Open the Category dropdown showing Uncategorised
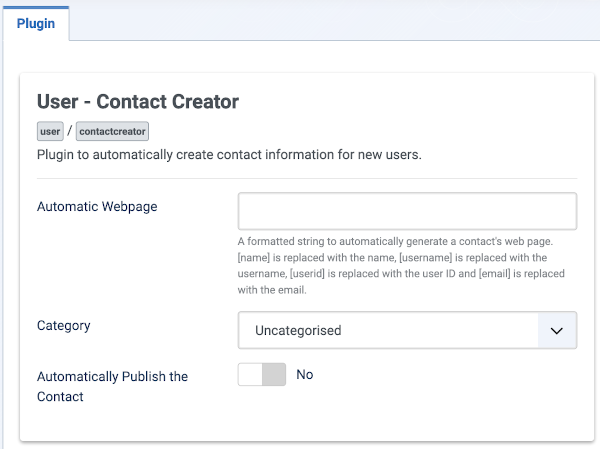 [x=407, y=330]
